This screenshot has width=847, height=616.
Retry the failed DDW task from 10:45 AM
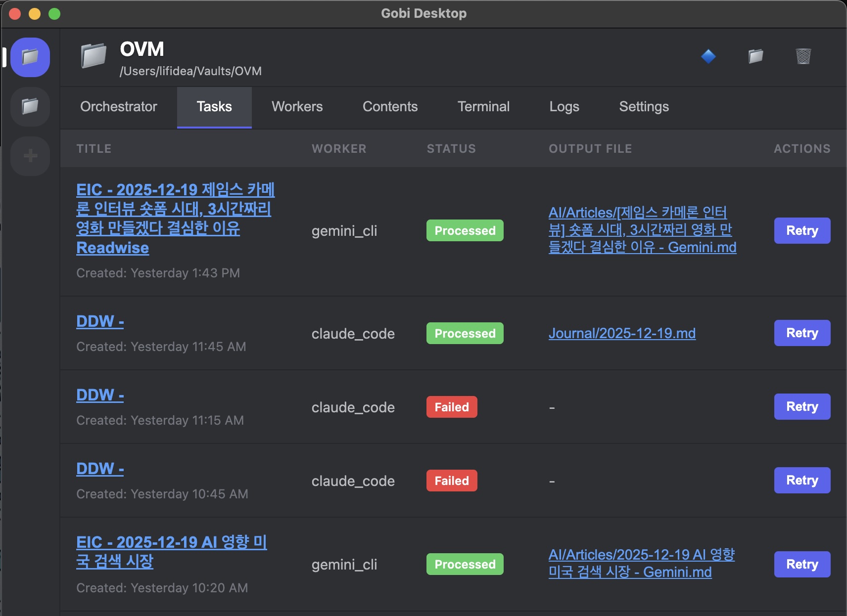802,481
